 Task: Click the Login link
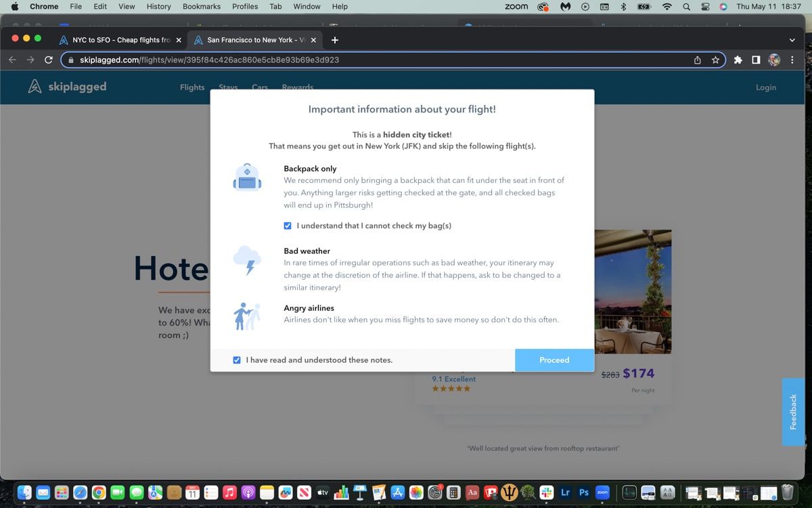[765, 87]
